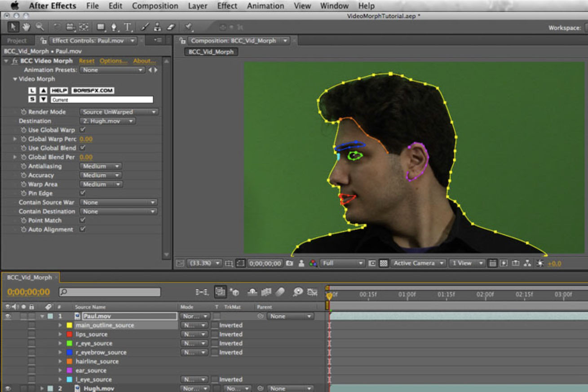The image size is (588, 392).
Task: Select the Rectangle mask tool
Action: tap(100, 27)
